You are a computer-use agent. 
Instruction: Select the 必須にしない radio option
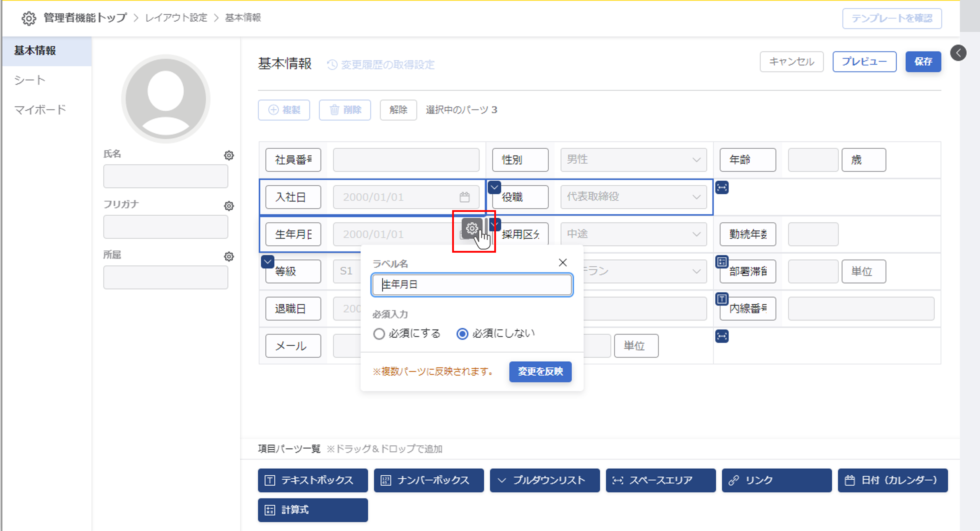[x=462, y=334]
